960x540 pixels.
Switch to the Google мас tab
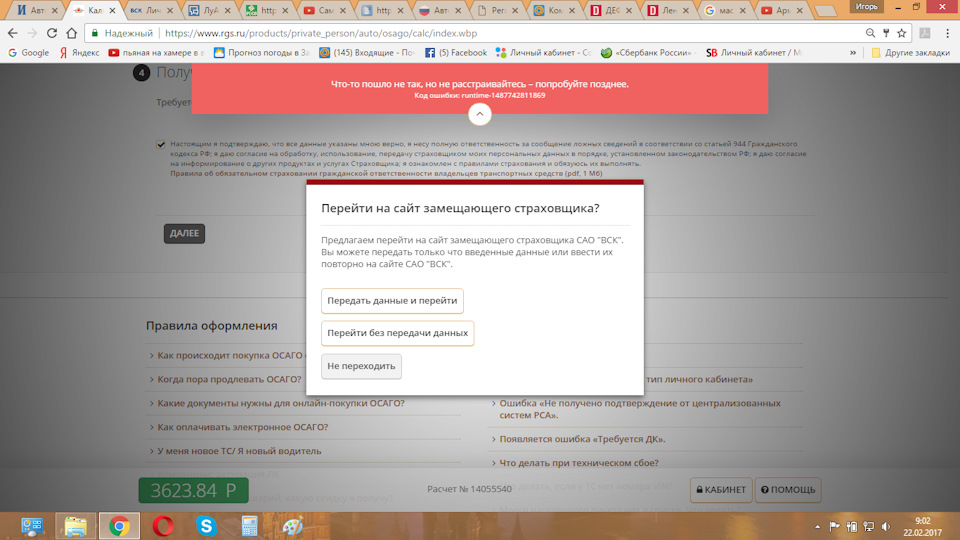point(724,10)
